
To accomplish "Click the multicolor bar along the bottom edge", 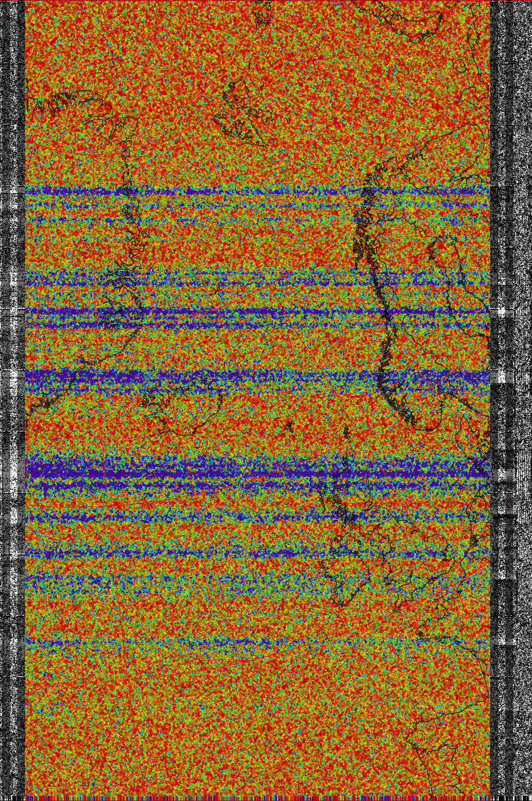I will [256, 798].
